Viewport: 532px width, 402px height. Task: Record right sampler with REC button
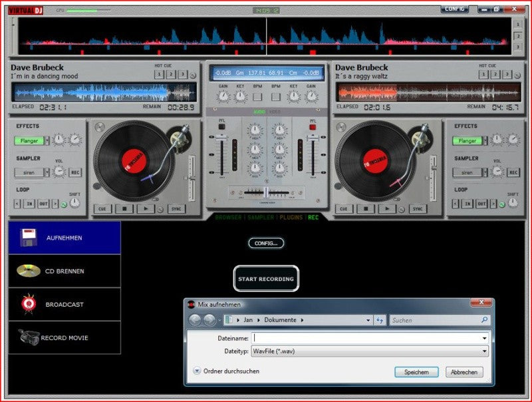click(x=513, y=172)
